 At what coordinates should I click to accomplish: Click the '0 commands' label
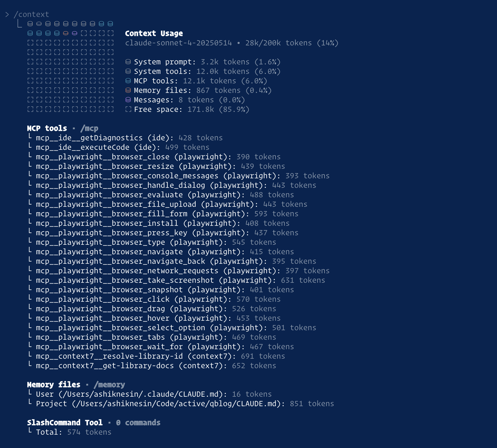click(x=138, y=423)
